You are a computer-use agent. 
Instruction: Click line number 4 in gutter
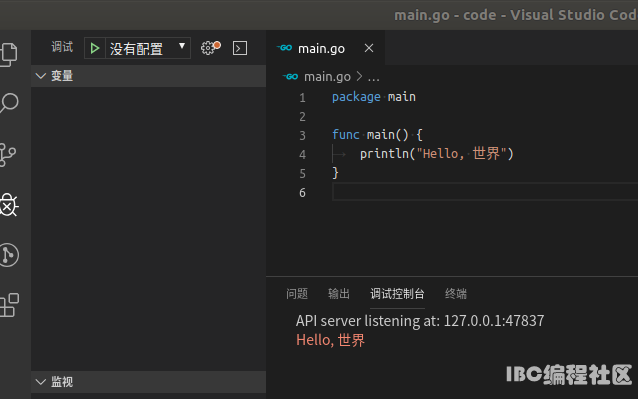pyautogui.click(x=302, y=155)
